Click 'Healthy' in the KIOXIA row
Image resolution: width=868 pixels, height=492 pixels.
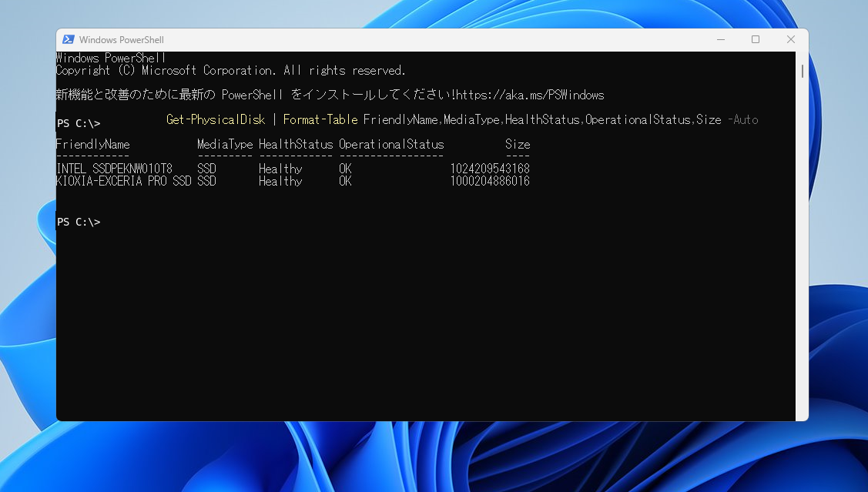(x=280, y=181)
